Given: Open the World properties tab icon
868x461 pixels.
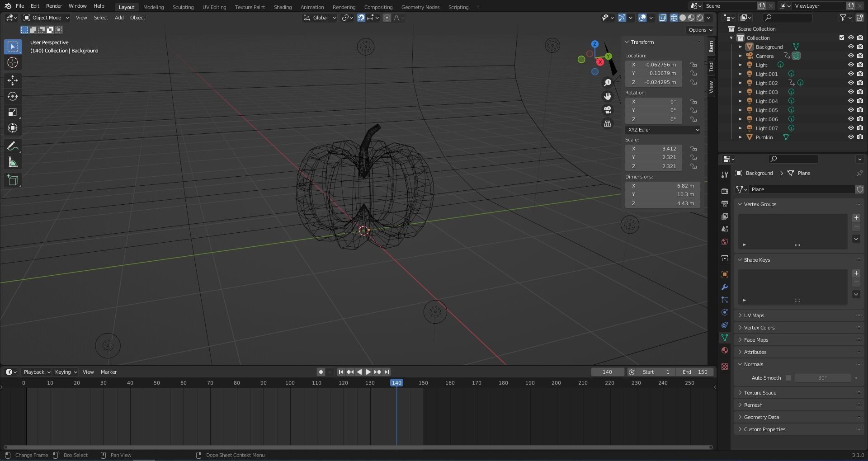Looking at the screenshot, I should pos(725,242).
